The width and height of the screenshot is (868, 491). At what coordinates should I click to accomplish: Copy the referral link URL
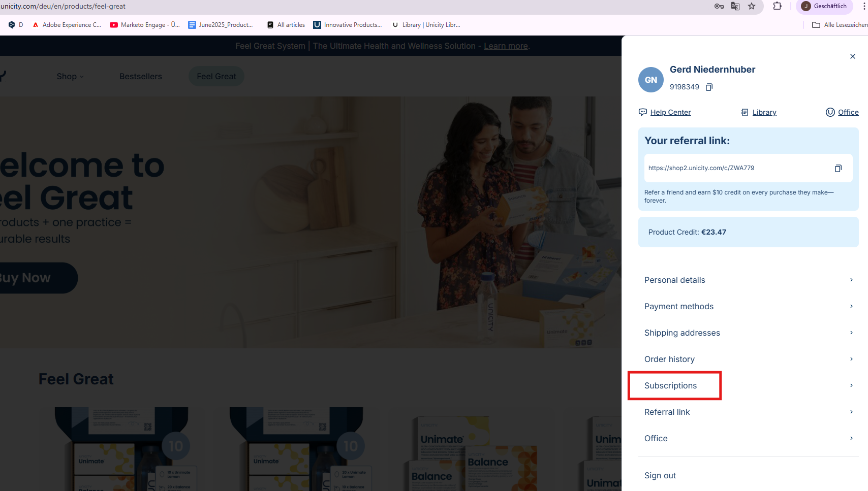[838, 168]
